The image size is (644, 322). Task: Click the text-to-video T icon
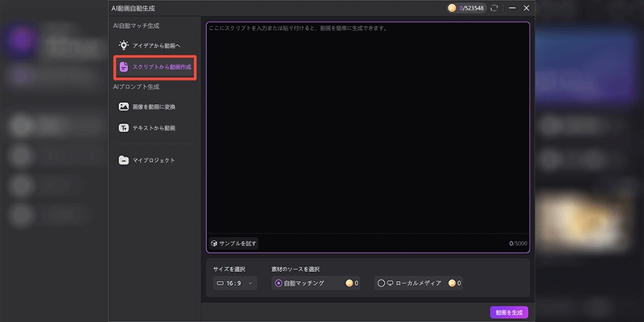(124, 128)
